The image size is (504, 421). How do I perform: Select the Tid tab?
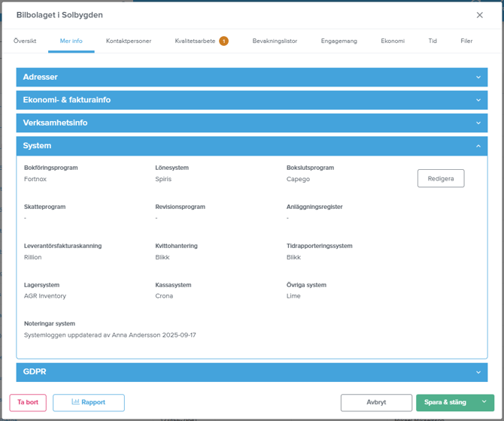pos(433,41)
